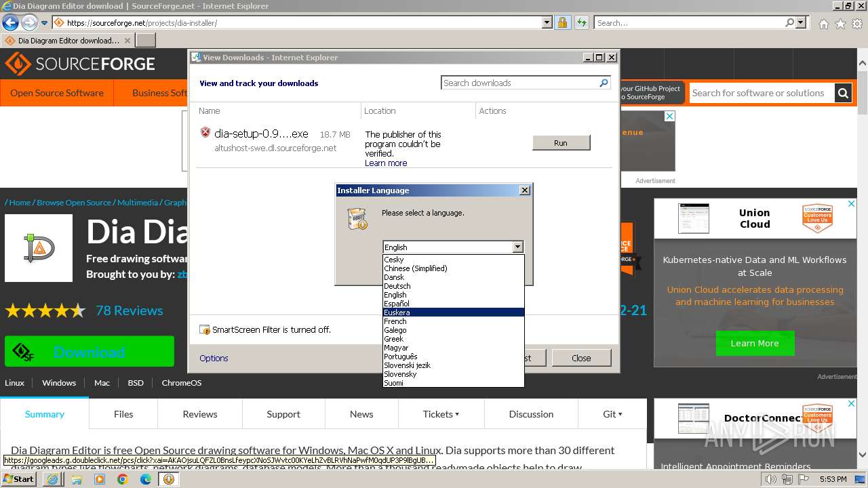Click the magnifier in IE search box

789,22
